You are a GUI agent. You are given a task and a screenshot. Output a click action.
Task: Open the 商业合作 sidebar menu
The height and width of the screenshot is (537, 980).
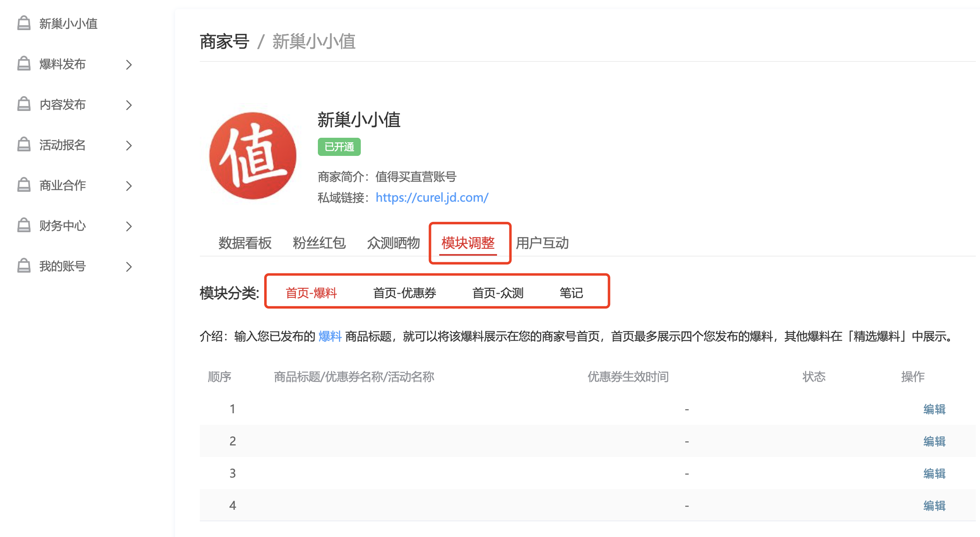point(62,186)
